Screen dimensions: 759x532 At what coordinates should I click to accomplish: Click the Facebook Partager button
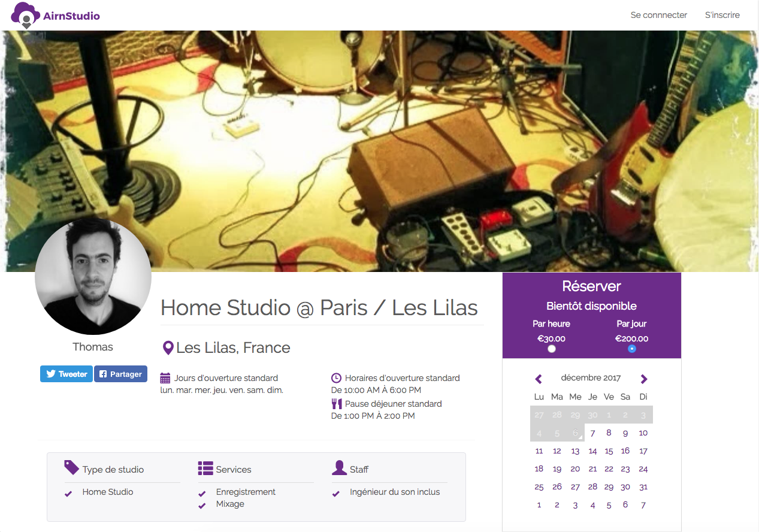pyautogui.click(x=120, y=374)
